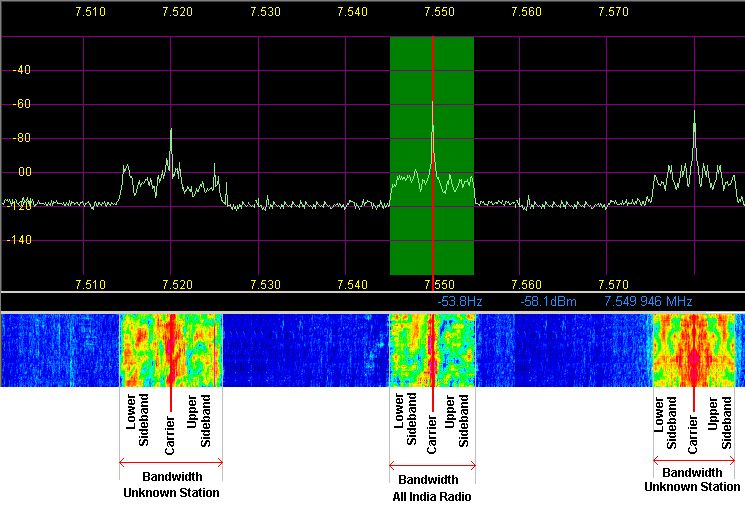Click the All India Radio waterfall signal
The height and width of the screenshot is (507, 745).
[431, 350]
